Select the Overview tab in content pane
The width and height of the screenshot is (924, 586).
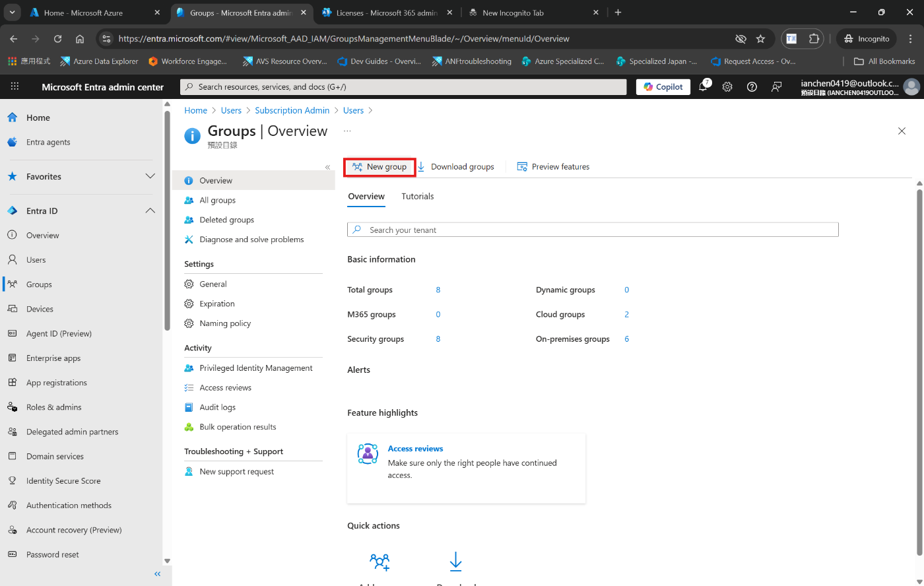tap(366, 196)
